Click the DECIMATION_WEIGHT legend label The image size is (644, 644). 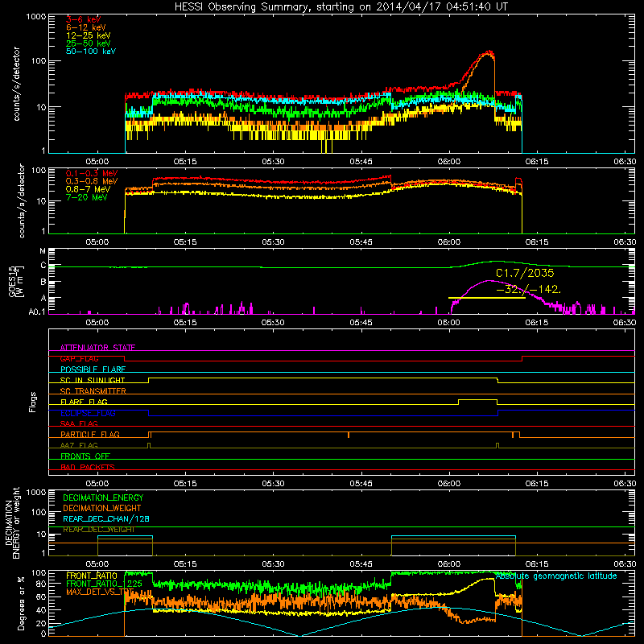click(102, 508)
